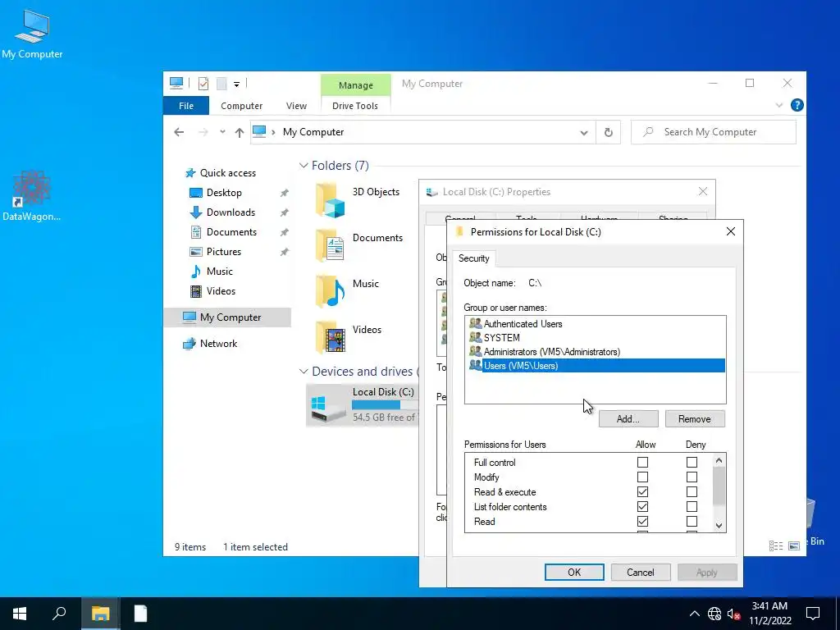840x630 pixels.
Task: Open Documents in the navigation pane
Action: [231, 232]
